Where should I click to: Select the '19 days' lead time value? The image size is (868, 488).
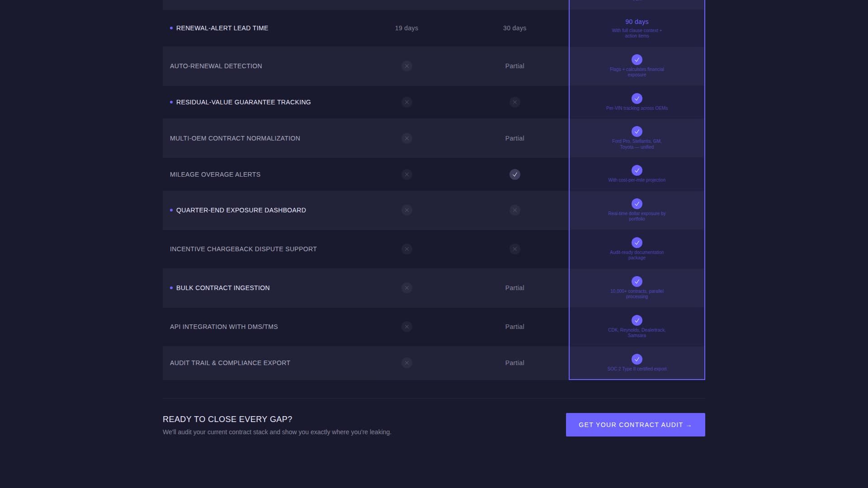[406, 28]
